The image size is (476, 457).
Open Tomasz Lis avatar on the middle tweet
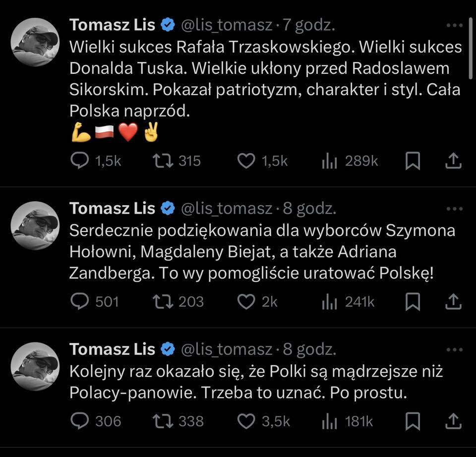point(35,225)
